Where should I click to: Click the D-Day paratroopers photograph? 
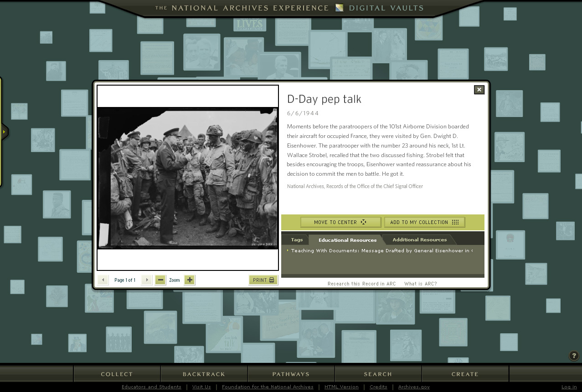coord(187,178)
